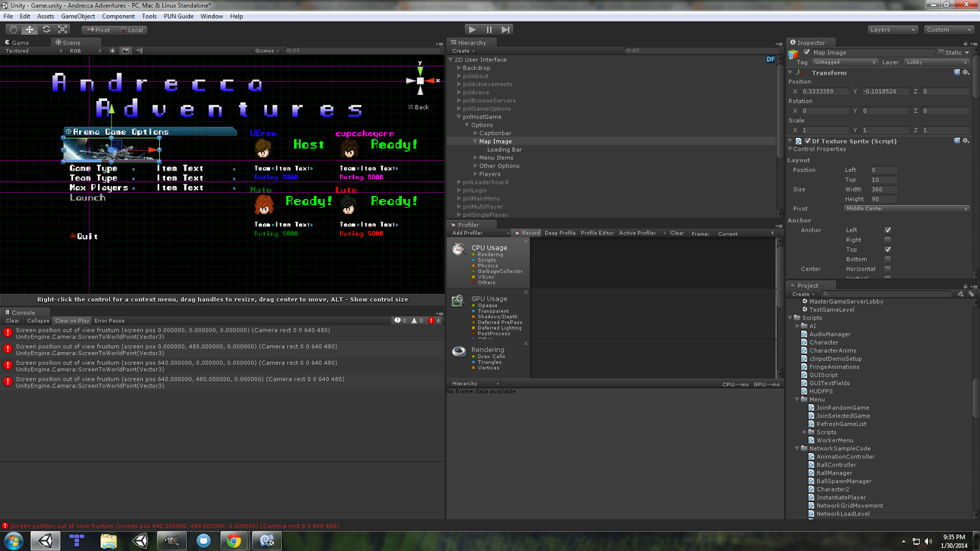Check the Right anchor checkbox
Viewport: 980px width, 551px height.
(888, 240)
